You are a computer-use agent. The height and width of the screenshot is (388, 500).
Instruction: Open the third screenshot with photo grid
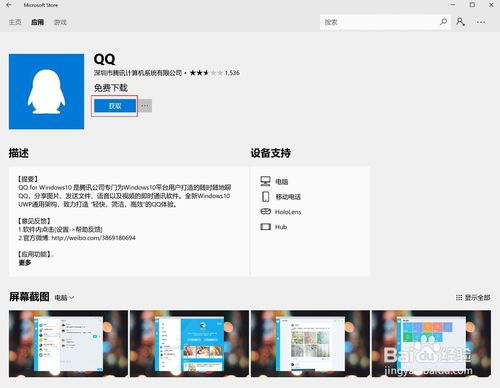[x=310, y=344]
